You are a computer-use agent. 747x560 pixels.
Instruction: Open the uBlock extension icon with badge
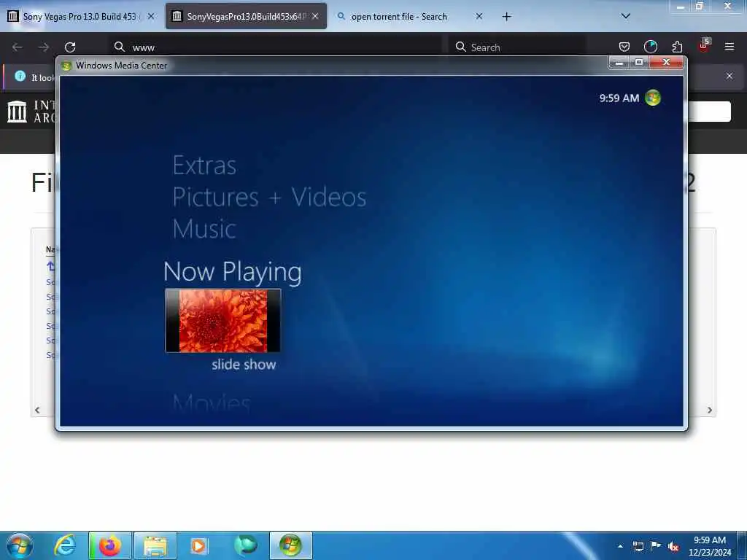tap(704, 46)
